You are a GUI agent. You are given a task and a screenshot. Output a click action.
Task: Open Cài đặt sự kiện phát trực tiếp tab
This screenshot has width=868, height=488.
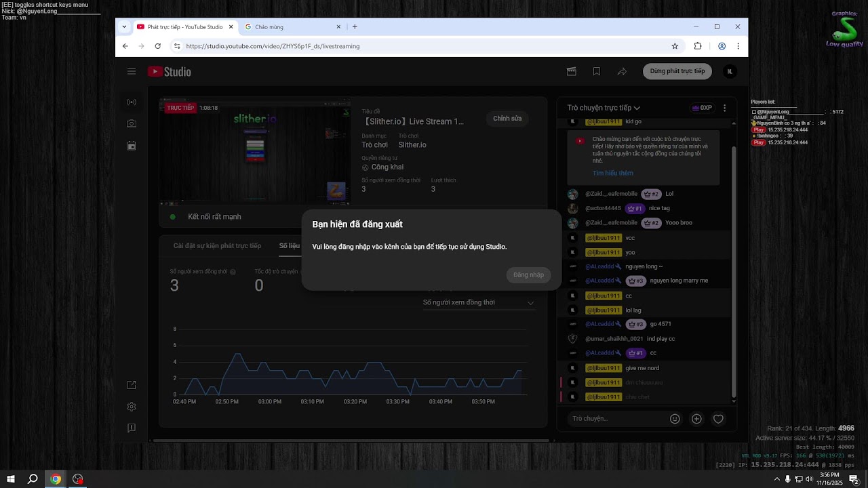coord(217,245)
